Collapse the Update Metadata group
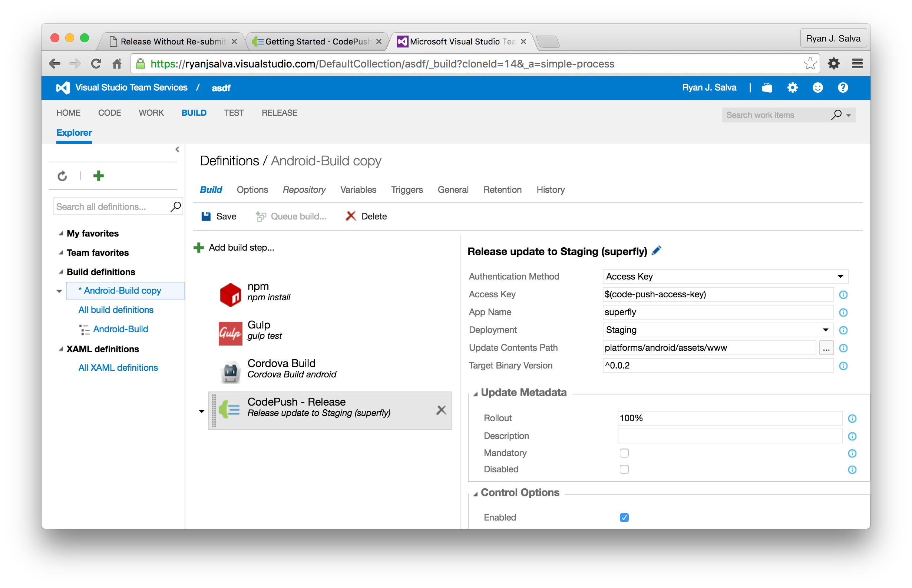912x588 pixels. coord(476,394)
